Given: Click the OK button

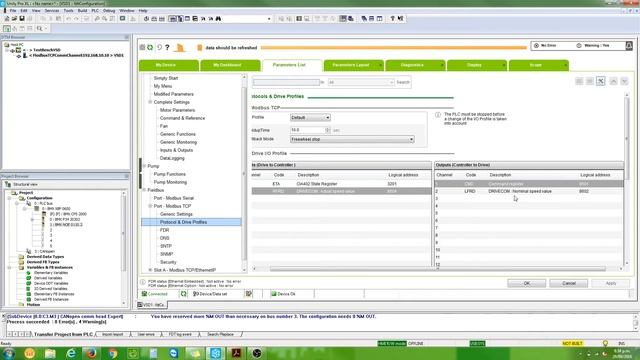Looking at the screenshot, I should [527, 283].
